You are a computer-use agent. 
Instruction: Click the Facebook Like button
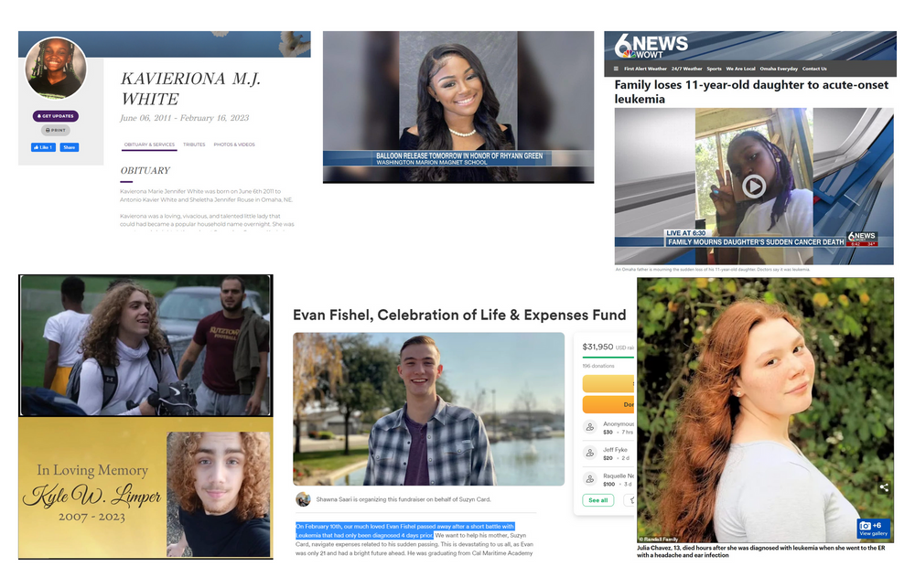(x=43, y=147)
